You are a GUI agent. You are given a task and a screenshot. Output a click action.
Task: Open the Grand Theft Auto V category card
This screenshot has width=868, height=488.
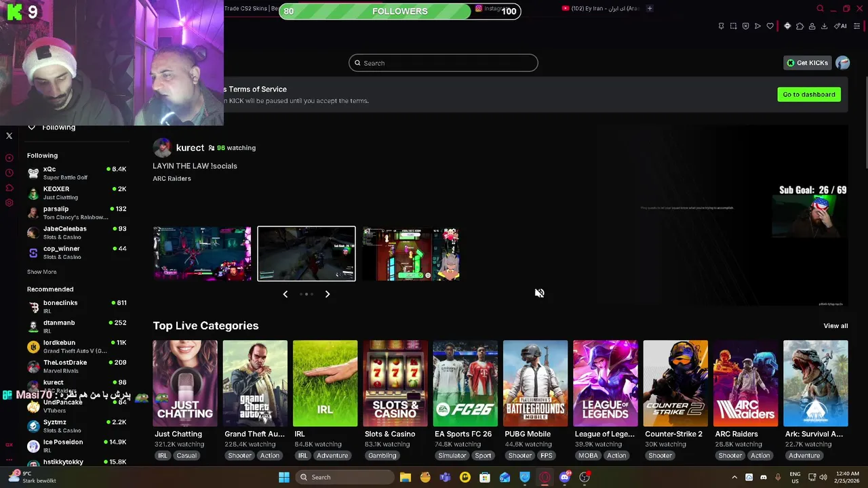click(x=255, y=384)
